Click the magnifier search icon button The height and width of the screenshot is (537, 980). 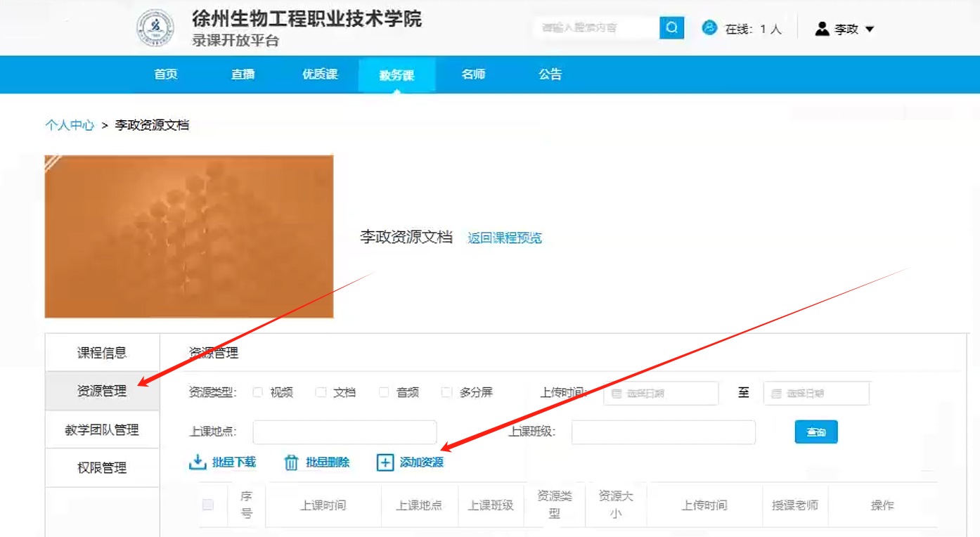point(671,28)
